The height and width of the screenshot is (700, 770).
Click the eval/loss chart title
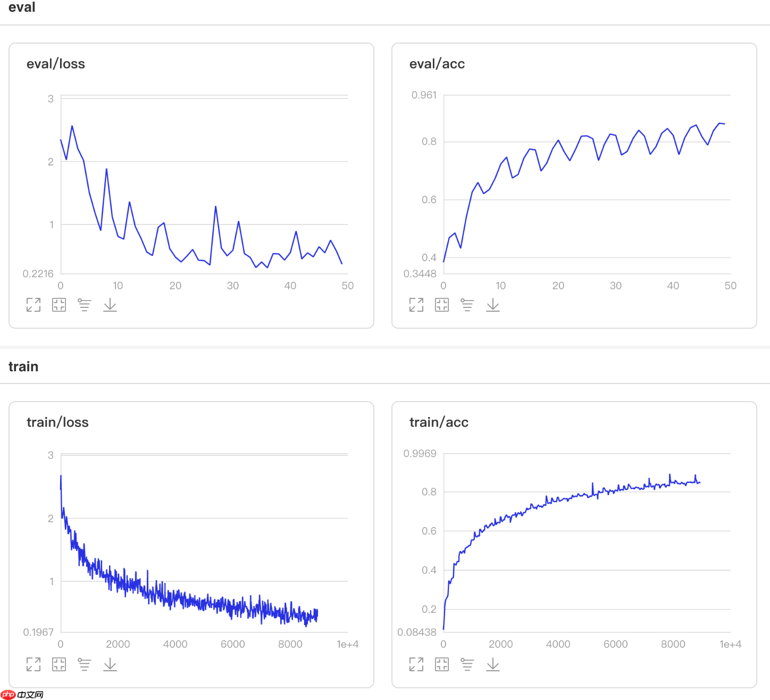tap(56, 64)
